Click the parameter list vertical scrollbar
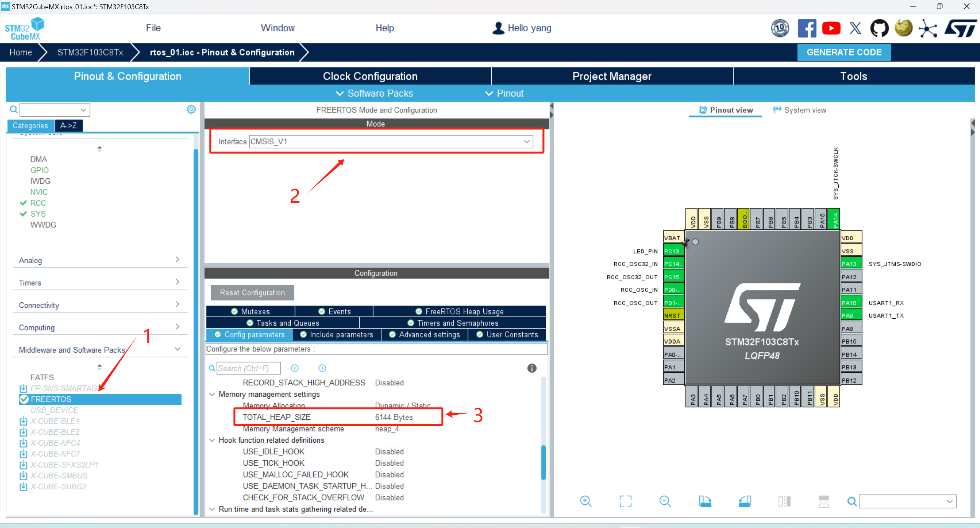The width and height of the screenshot is (980, 528). point(543,462)
